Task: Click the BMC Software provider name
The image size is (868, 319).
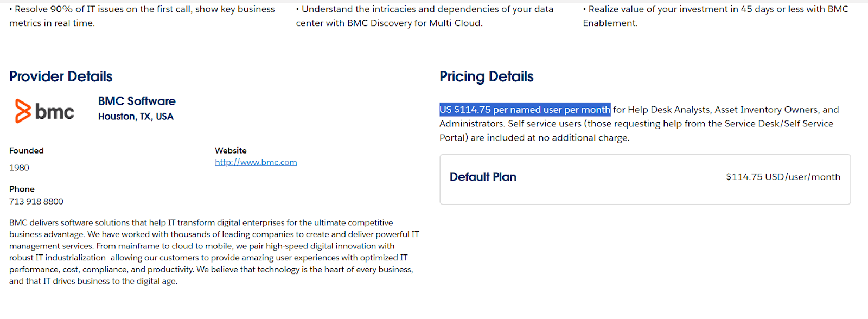Action: click(137, 101)
